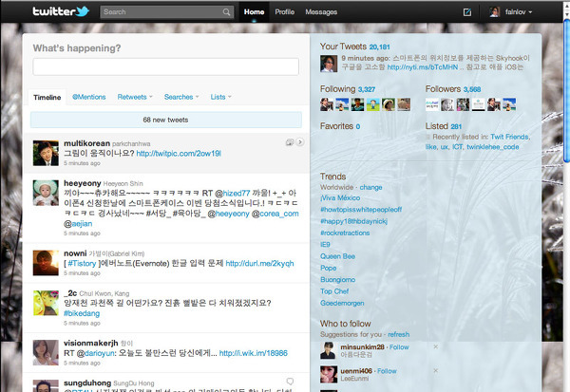The image size is (570, 392).
Task: Click the first avatar under Following
Action: [x=327, y=104]
